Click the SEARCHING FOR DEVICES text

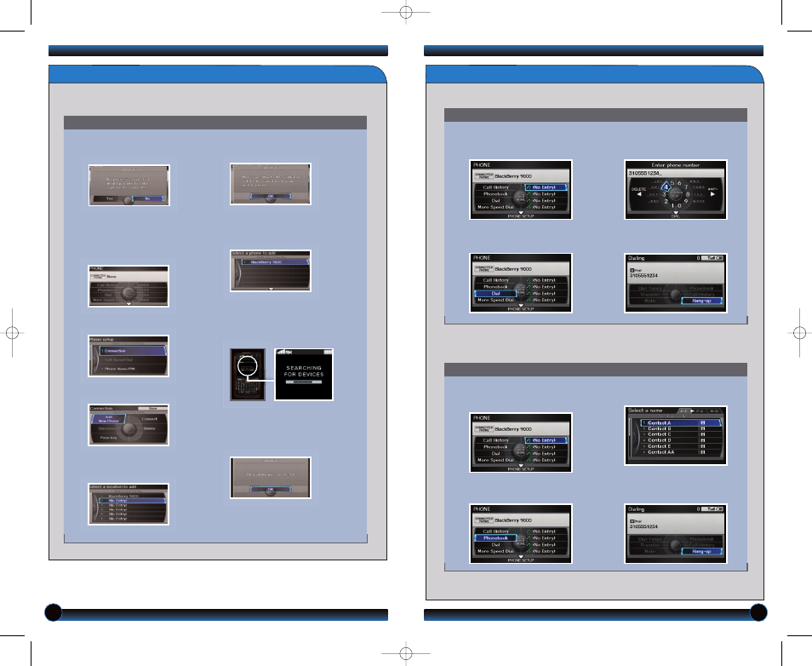pos(304,371)
